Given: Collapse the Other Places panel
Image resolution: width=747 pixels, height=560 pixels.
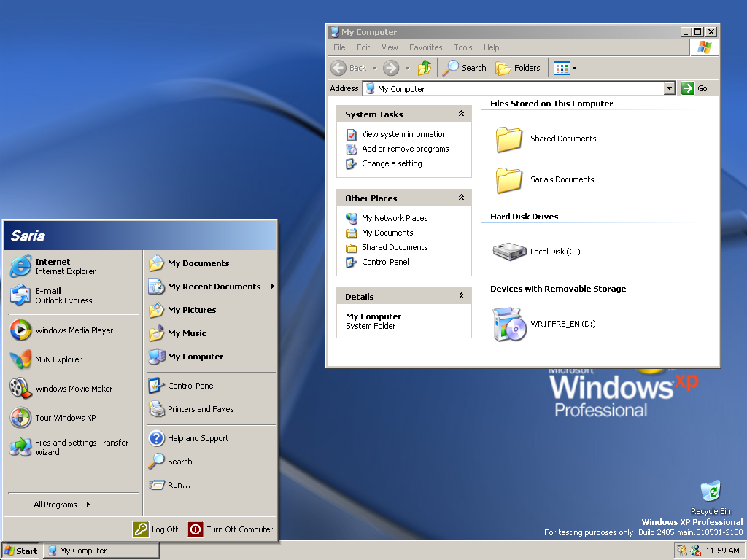Looking at the screenshot, I should coord(461,198).
